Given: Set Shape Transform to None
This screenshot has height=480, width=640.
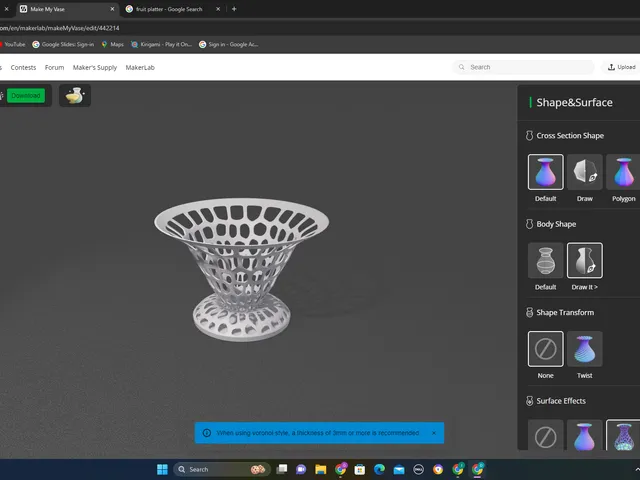Looking at the screenshot, I should tap(545, 349).
